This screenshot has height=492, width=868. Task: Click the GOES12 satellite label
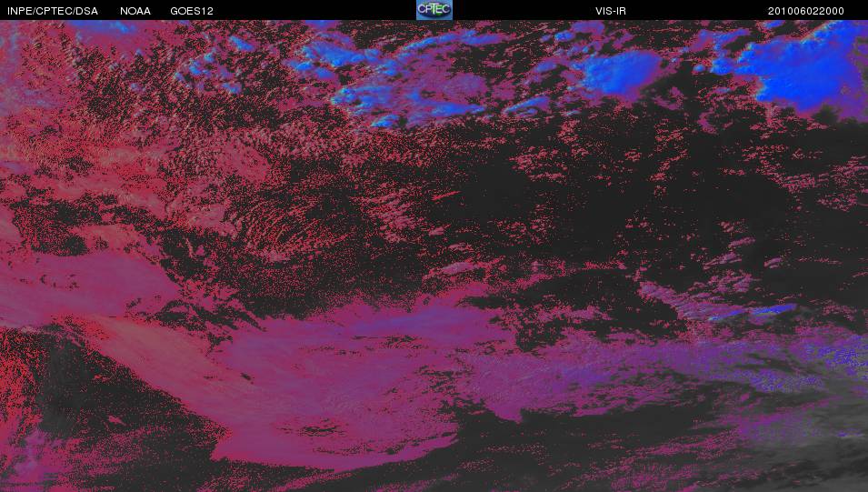click(x=192, y=11)
